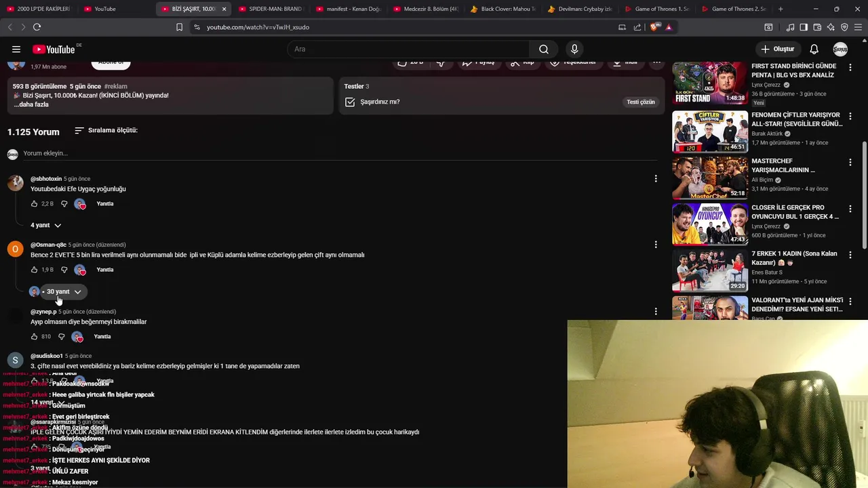Open browser main menu
Screen dimensions: 868x488
(858, 27)
